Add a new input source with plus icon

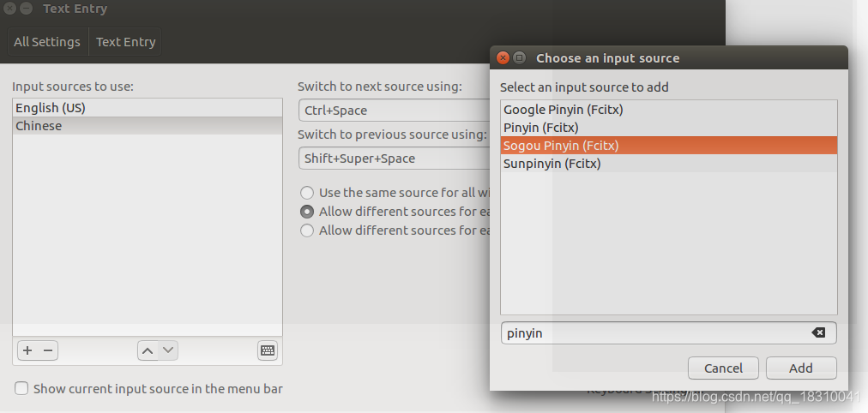tap(27, 350)
